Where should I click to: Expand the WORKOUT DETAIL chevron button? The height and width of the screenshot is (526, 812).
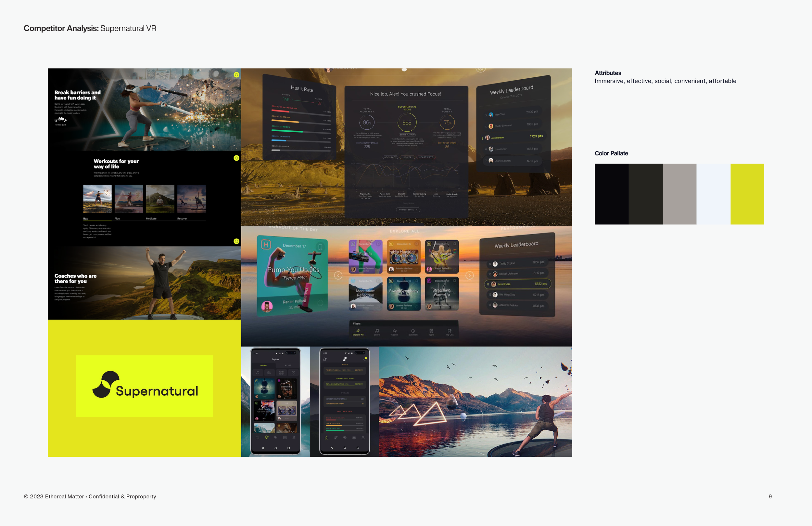pos(408,210)
